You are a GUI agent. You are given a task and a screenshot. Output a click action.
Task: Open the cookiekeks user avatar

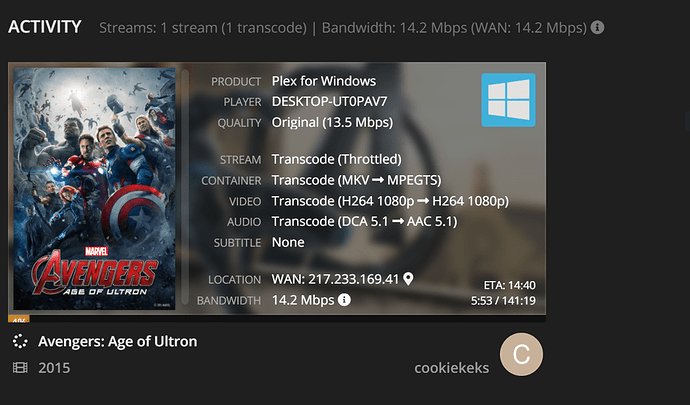pos(521,357)
